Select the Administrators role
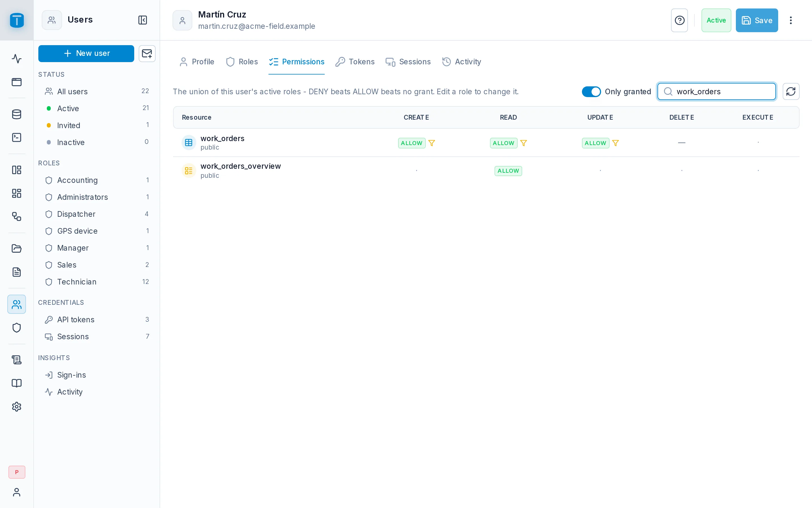The width and height of the screenshot is (812, 508). 97,197
